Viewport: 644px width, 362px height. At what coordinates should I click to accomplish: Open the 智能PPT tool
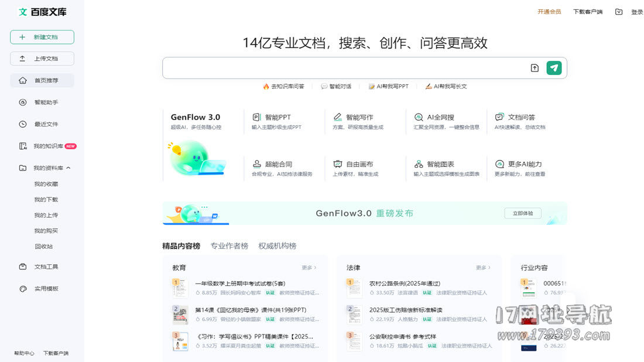pyautogui.click(x=277, y=117)
